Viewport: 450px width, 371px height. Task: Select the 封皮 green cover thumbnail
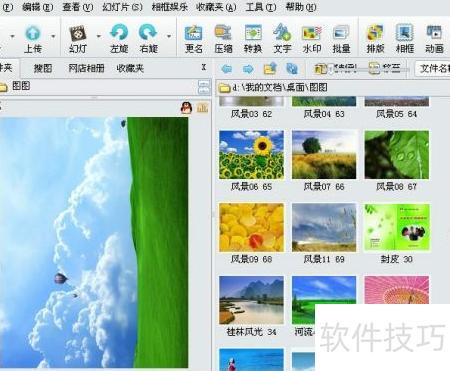click(397, 227)
